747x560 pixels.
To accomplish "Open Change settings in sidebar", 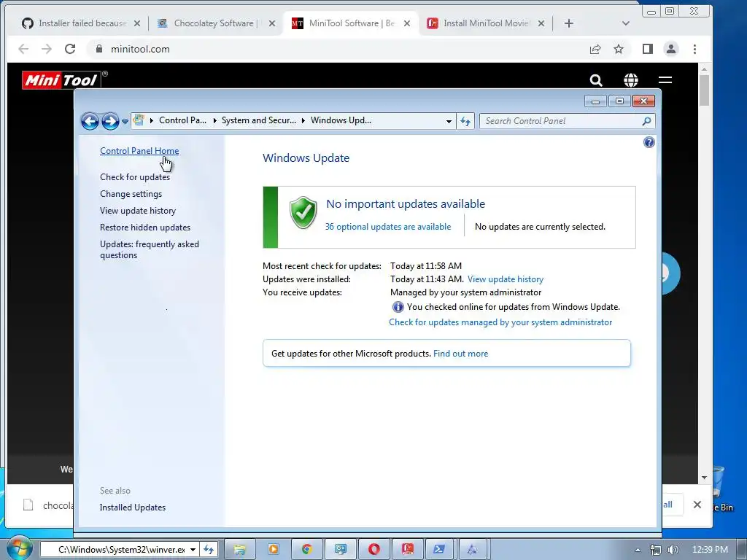I will click(131, 194).
